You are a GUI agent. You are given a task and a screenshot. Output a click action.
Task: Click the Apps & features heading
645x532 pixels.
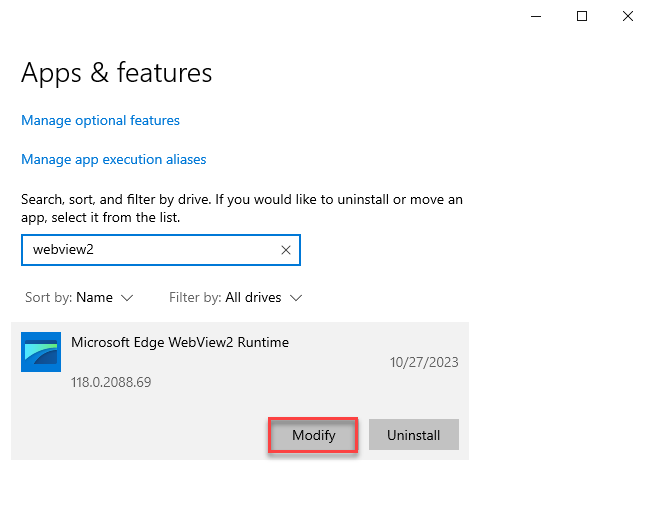116,73
